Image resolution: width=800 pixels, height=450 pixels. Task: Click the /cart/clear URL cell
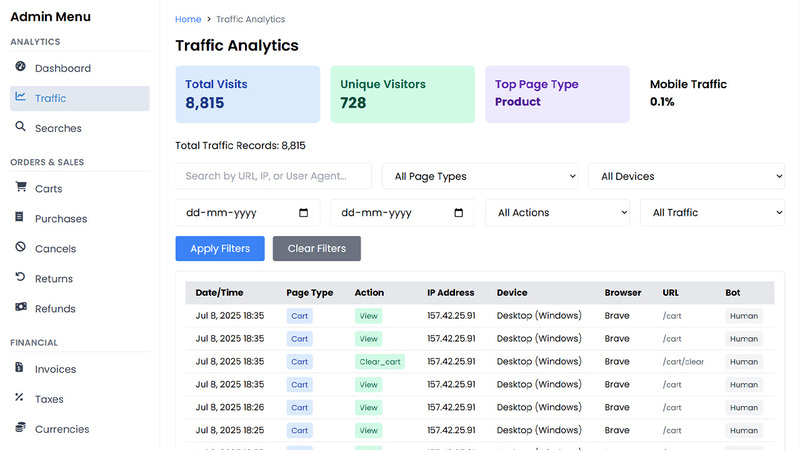(x=683, y=362)
